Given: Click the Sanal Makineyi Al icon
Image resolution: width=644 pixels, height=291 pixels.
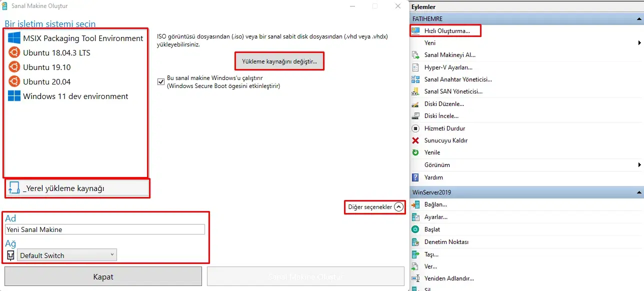Looking at the screenshot, I should (415, 55).
